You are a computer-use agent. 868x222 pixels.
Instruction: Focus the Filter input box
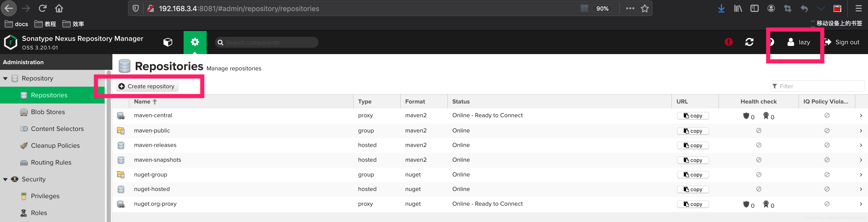pyautogui.click(x=817, y=86)
